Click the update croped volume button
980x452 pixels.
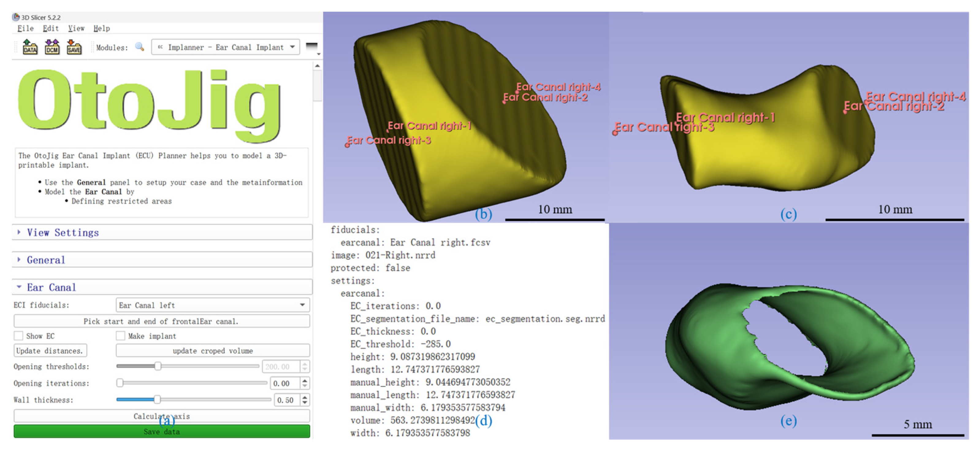tap(212, 351)
